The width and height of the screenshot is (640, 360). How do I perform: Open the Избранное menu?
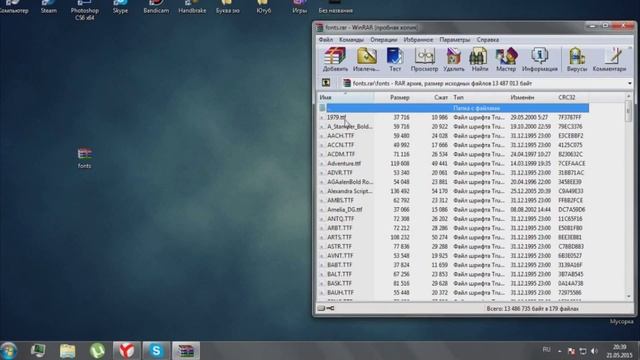click(418, 40)
